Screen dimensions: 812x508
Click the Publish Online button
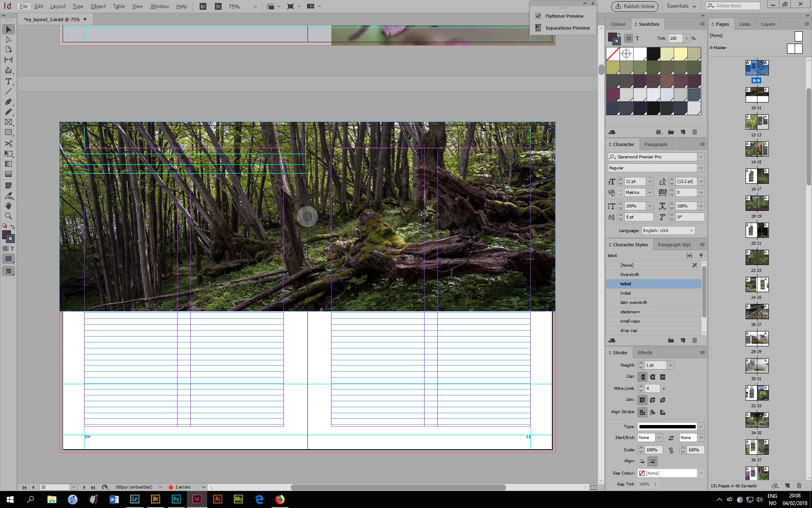[x=634, y=6]
